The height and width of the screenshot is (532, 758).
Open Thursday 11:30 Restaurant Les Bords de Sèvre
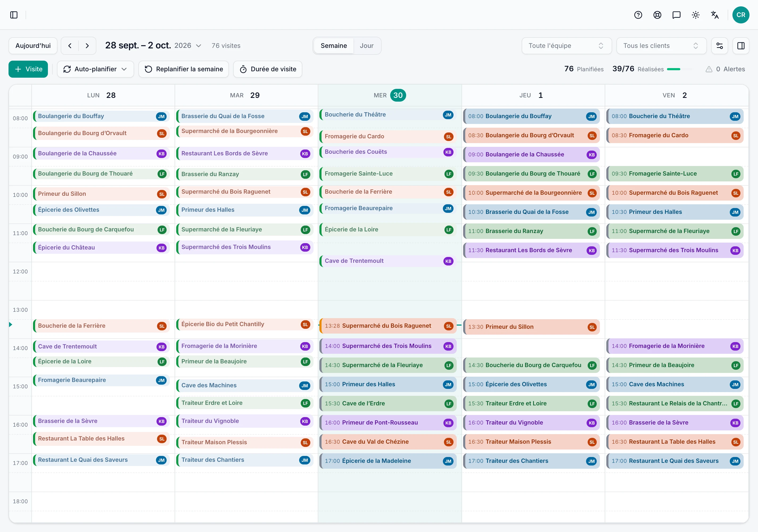(x=532, y=250)
